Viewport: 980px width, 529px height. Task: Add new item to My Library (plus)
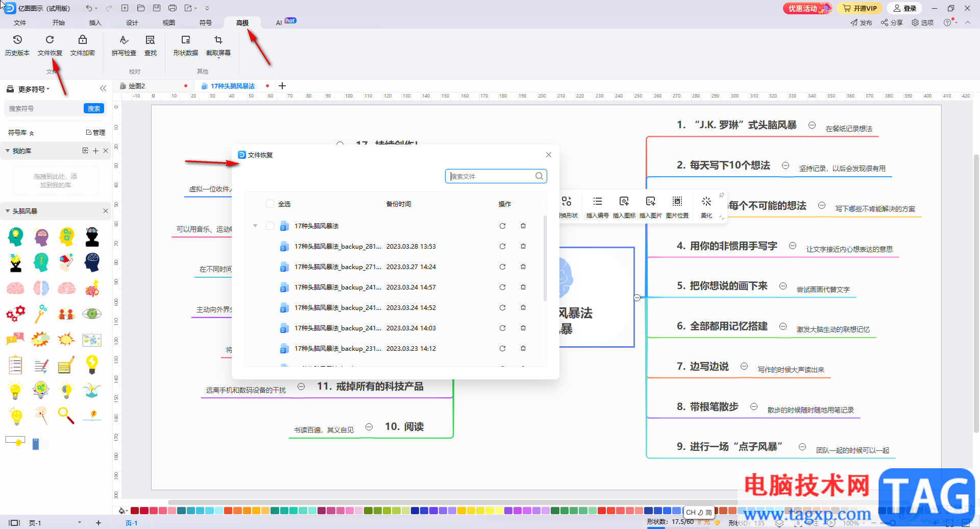point(95,151)
